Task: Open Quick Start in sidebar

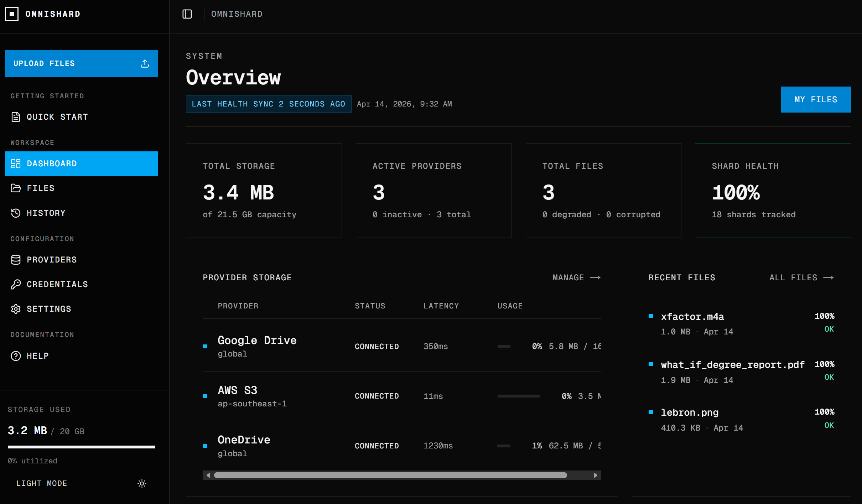Action: pyautogui.click(x=82, y=117)
